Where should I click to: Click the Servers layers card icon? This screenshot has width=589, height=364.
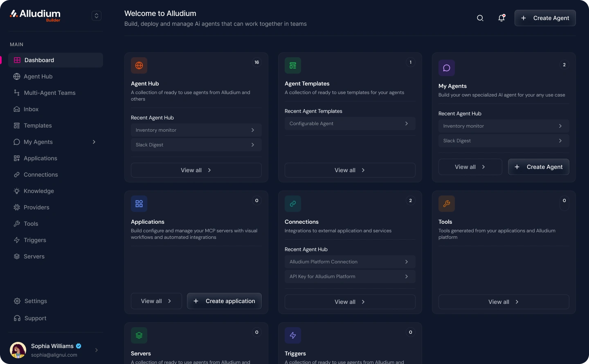coord(139,335)
